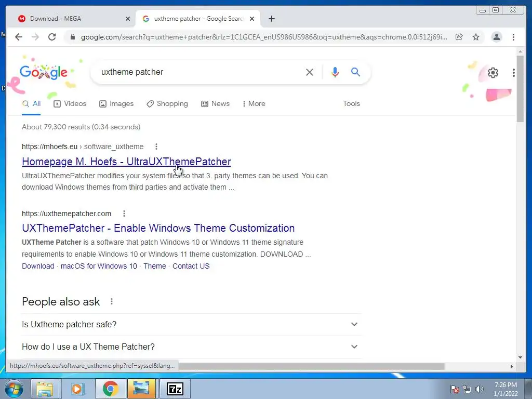The image size is (532, 399).
Task: Open the clock showing 7:26 PM
Action: [506, 389]
